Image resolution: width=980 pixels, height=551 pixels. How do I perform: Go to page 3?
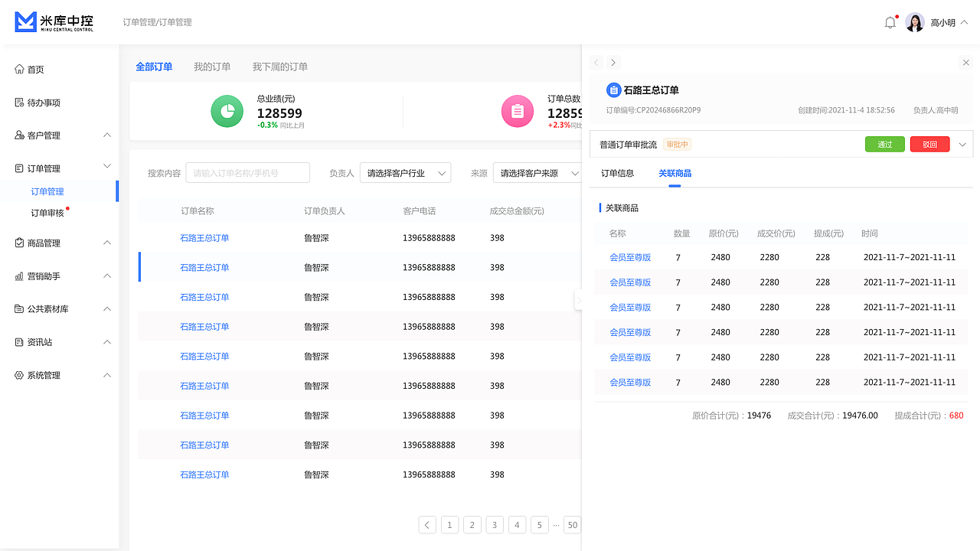point(495,525)
